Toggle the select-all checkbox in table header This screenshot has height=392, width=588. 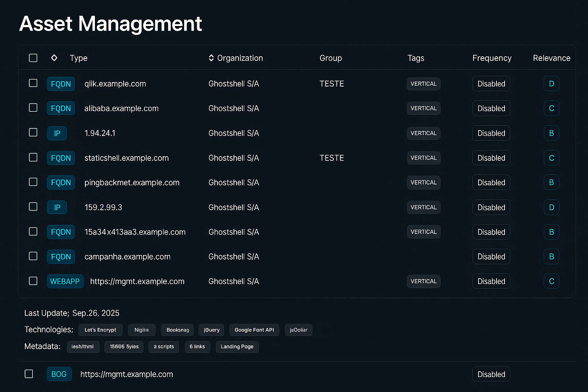(x=33, y=58)
